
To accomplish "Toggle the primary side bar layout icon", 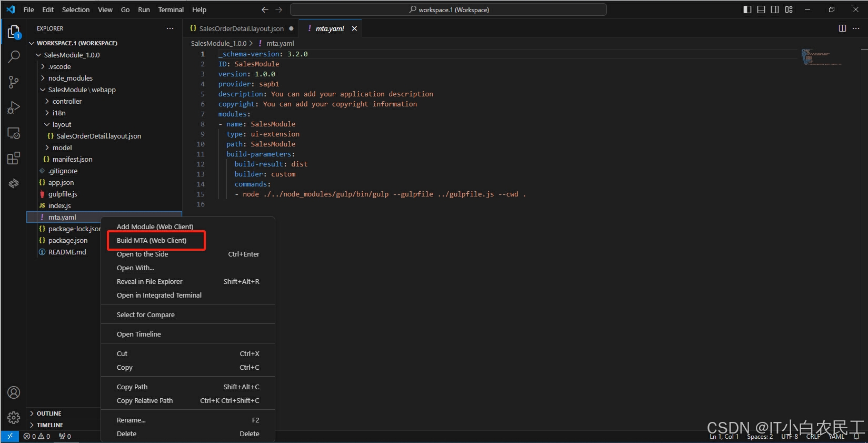I will [747, 9].
